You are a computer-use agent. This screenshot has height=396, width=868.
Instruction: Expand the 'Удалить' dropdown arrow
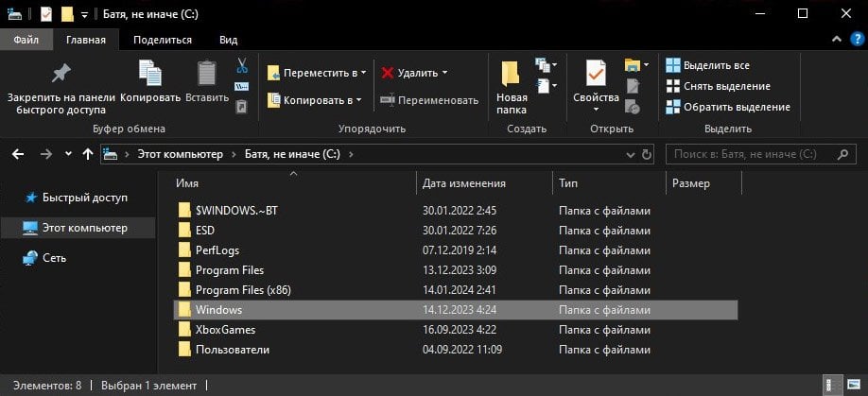444,73
